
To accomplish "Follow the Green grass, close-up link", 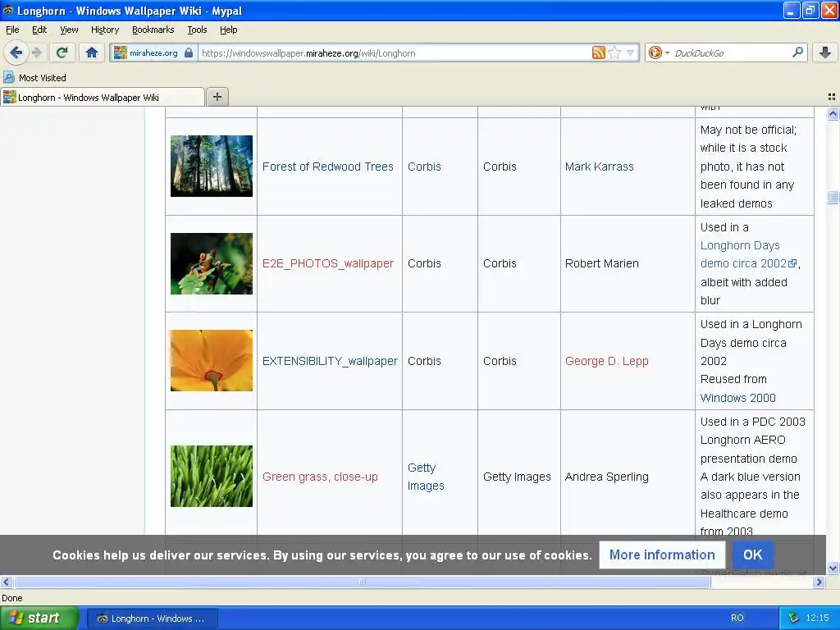I will tap(320, 477).
